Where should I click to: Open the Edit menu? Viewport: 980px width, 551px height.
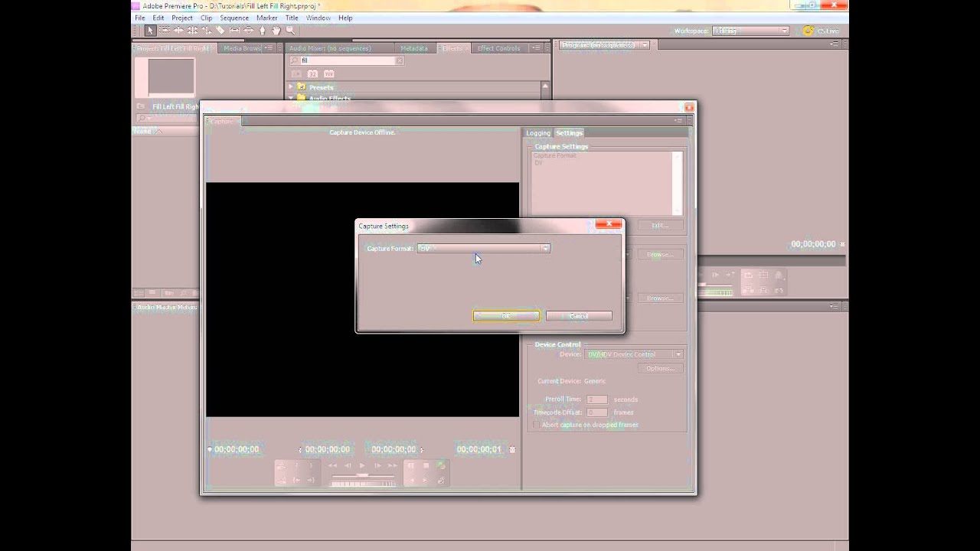tap(158, 18)
